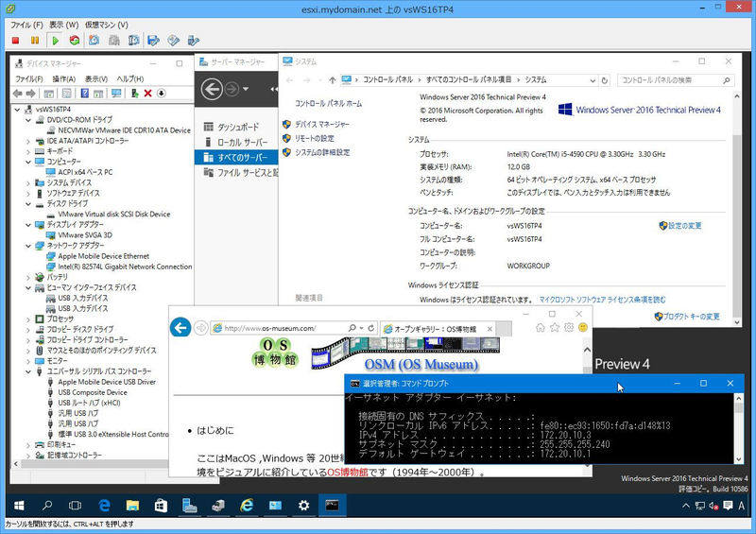Click the blue help icon in Device Manager toolbar
756x534 pixels.
pyautogui.click(x=84, y=94)
